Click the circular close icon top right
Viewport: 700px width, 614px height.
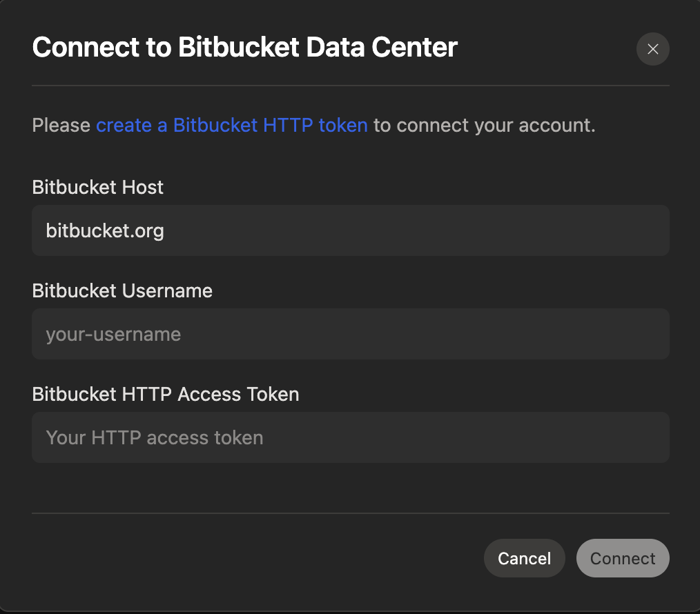click(652, 49)
